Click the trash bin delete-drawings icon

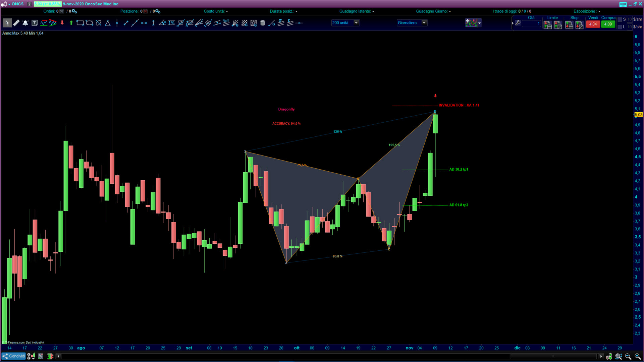click(x=263, y=23)
